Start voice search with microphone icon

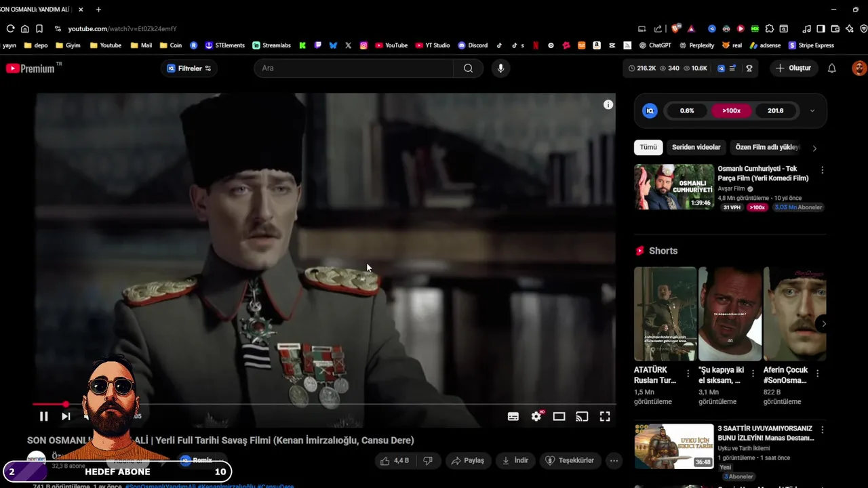pos(500,68)
